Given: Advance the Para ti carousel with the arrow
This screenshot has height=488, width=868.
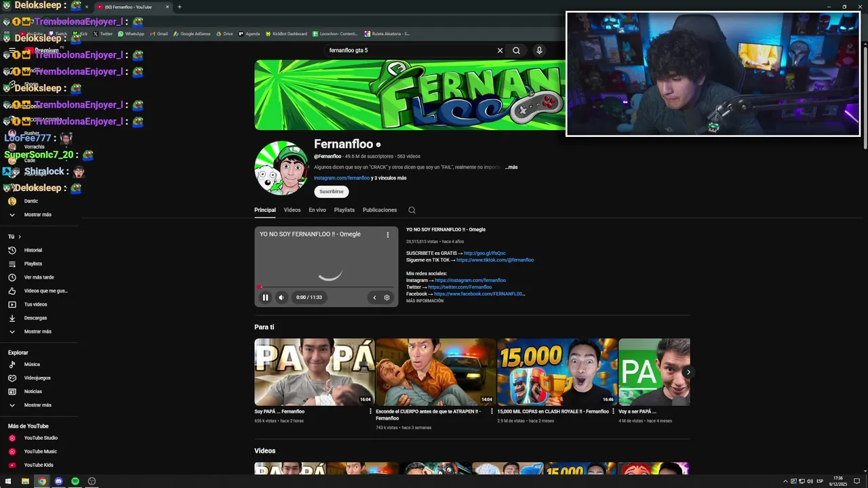Looking at the screenshot, I should point(688,372).
